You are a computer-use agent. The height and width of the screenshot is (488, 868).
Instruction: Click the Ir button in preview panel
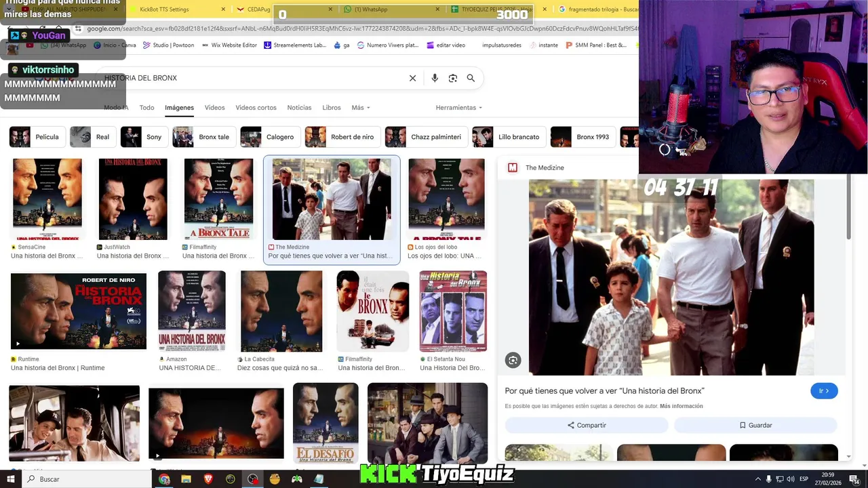pyautogui.click(x=824, y=391)
